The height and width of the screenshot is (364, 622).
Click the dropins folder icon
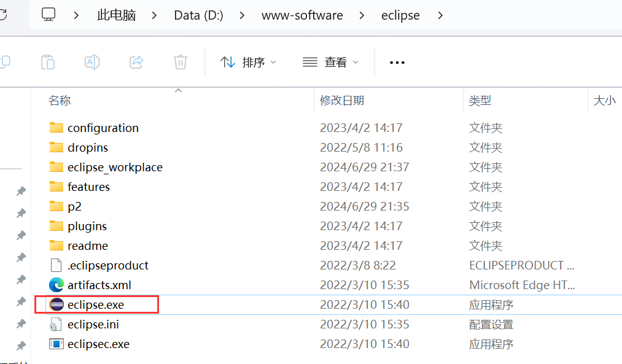(56, 147)
